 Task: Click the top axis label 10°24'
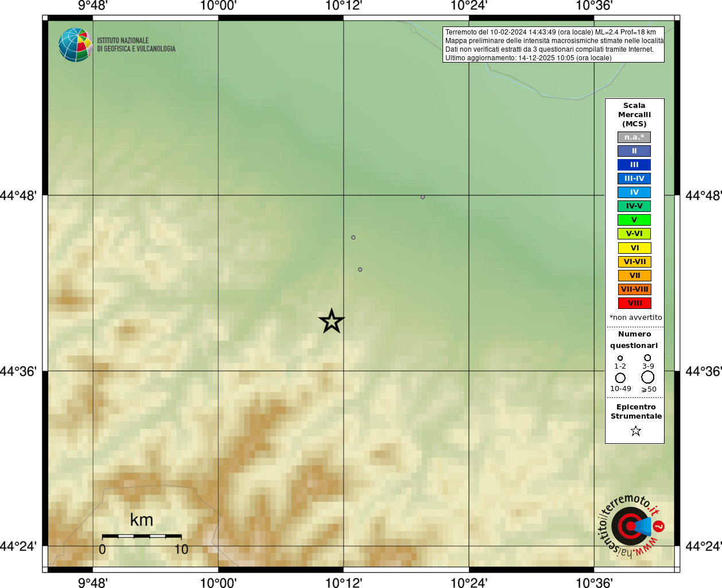(x=469, y=6)
